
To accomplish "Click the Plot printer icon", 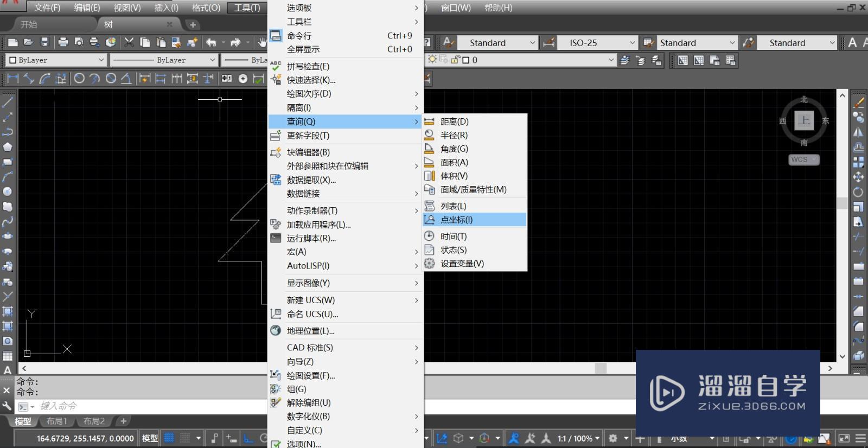I will tap(63, 42).
